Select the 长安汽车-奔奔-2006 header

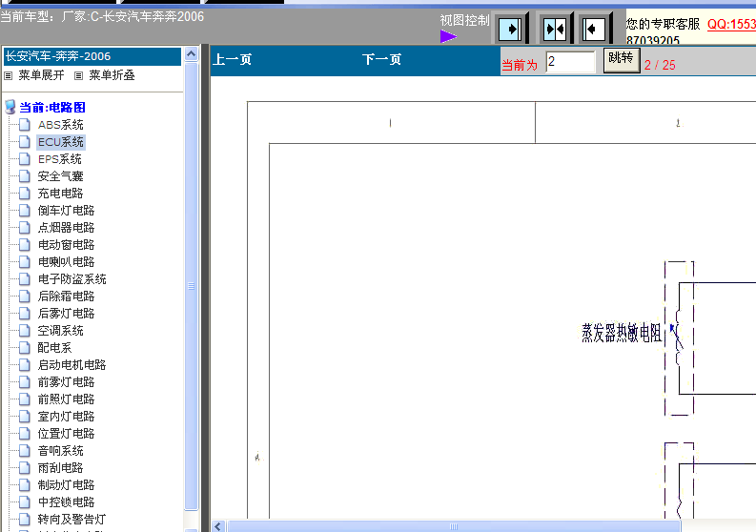coord(92,56)
